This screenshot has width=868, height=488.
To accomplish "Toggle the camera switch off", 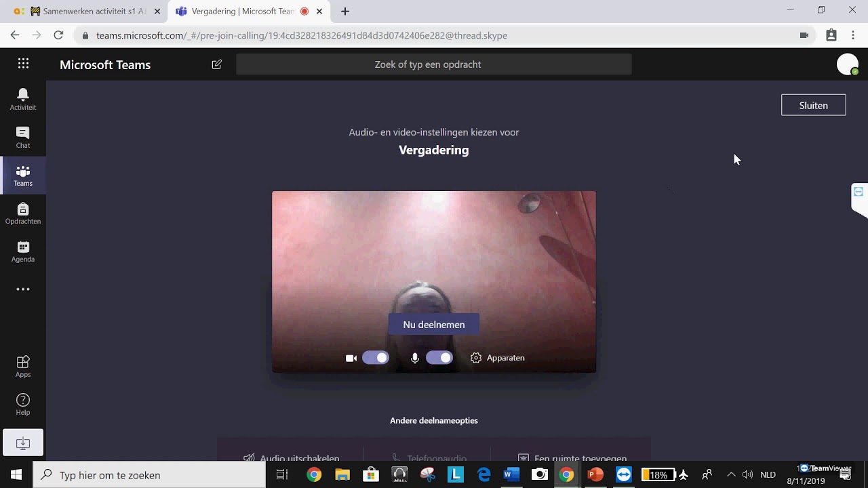I will (x=376, y=358).
